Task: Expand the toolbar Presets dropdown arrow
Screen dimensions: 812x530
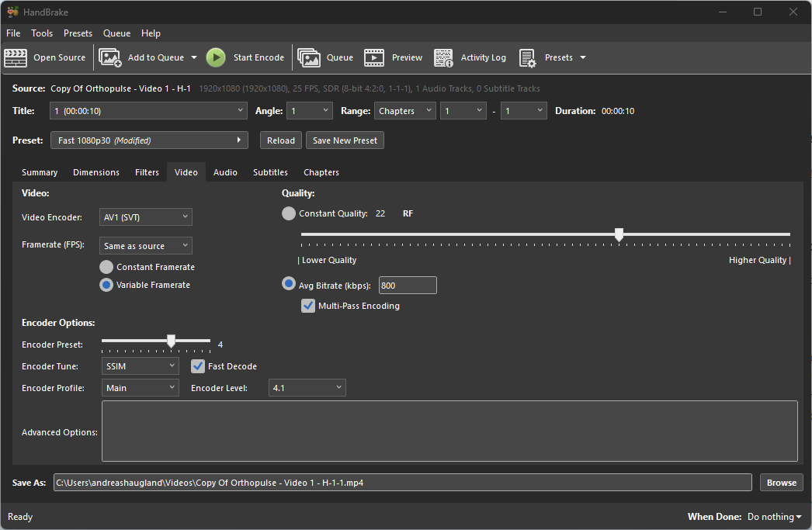Action: pyautogui.click(x=583, y=57)
